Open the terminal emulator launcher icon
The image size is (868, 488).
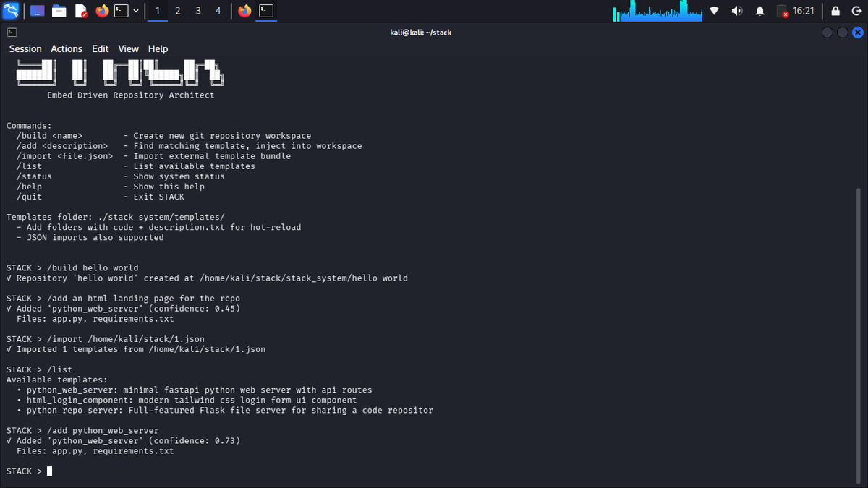pyautogui.click(x=122, y=11)
